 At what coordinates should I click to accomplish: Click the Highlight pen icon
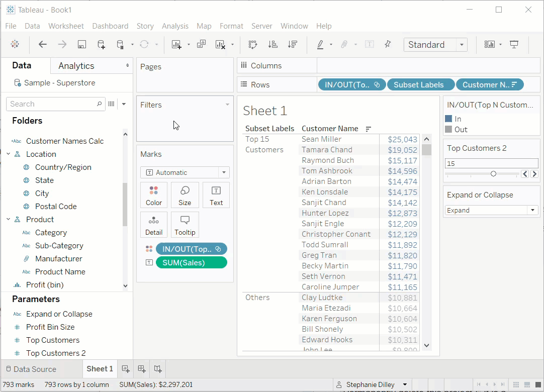[x=320, y=44]
